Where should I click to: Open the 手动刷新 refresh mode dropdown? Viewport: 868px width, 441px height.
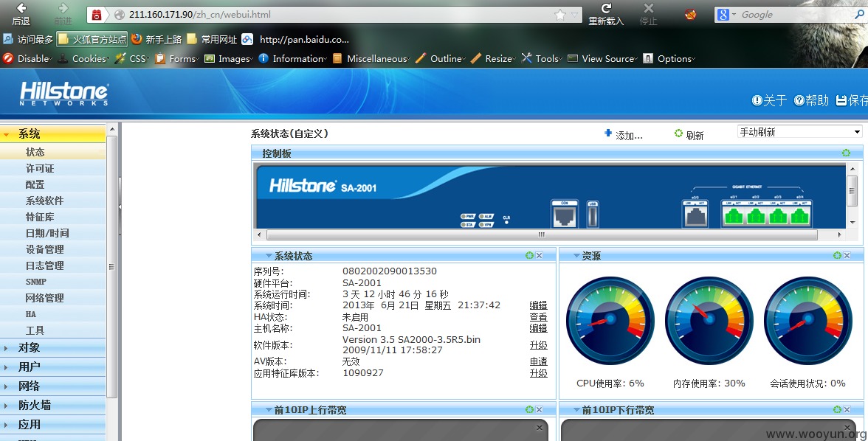800,132
